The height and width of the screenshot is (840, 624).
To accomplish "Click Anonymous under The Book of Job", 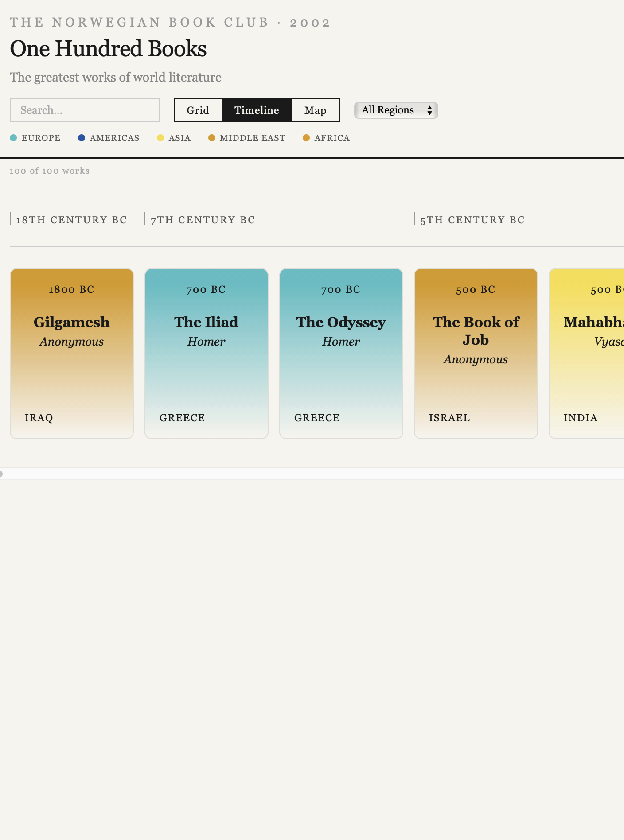I will pyautogui.click(x=476, y=360).
